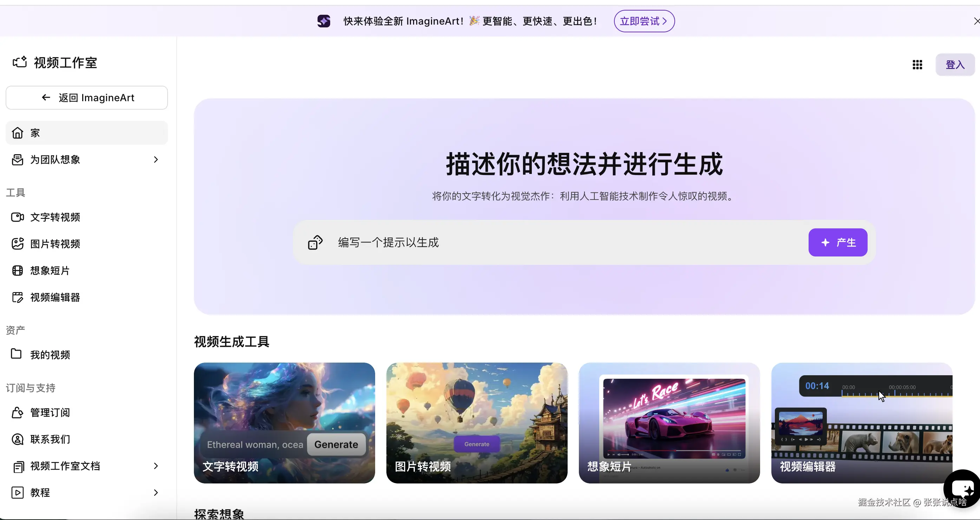This screenshot has width=980, height=520.
Task: Open 视频编辑器 from the sidebar
Action: point(55,297)
